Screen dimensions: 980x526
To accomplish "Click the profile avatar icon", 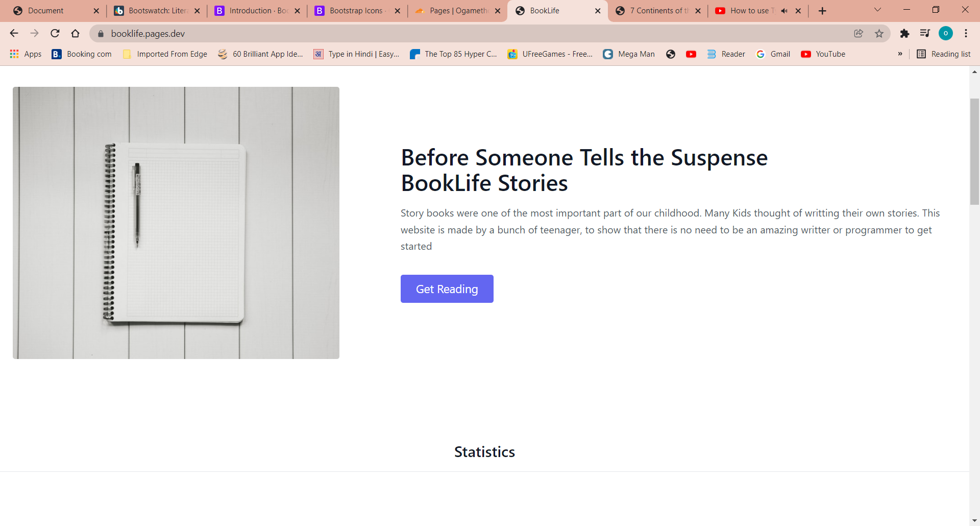I will [x=946, y=33].
